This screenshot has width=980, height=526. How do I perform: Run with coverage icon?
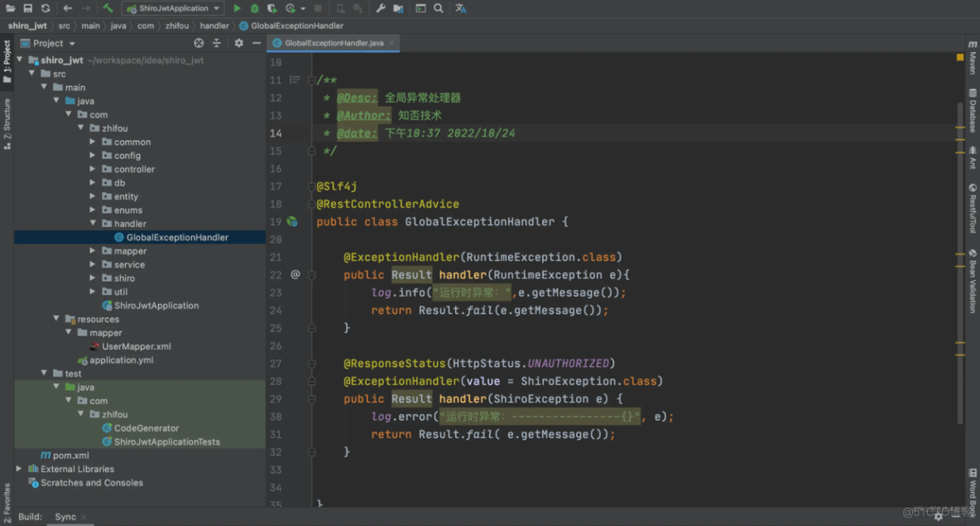273,7
